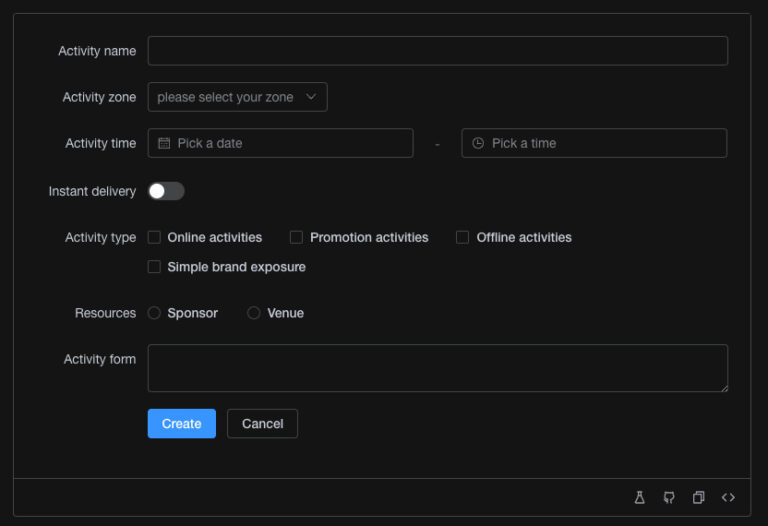Screen dimensions: 768x526
Task: Click the Cancel button
Action: pyautogui.click(x=262, y=424)
